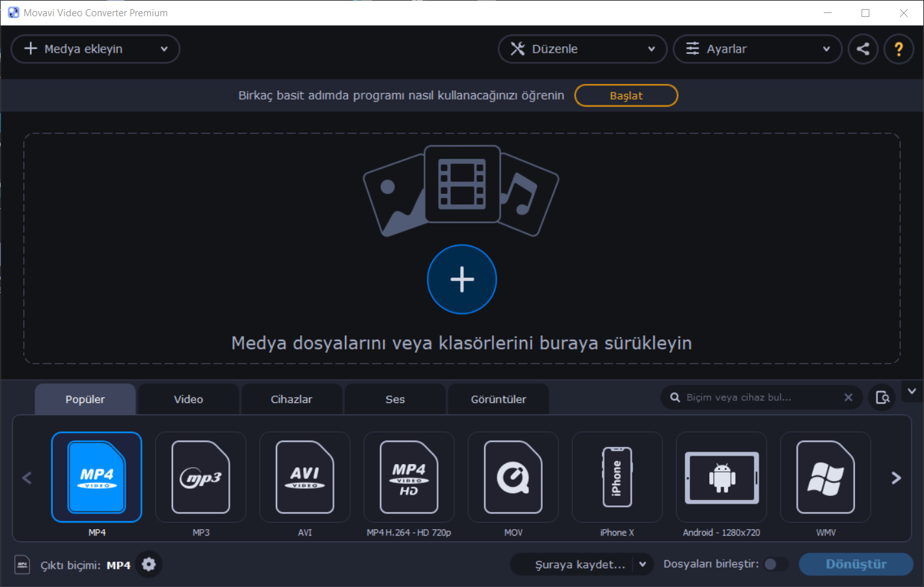924x587 pixels.
Task: Choose the WMV Windows format preset
Action: click(825, 477)
